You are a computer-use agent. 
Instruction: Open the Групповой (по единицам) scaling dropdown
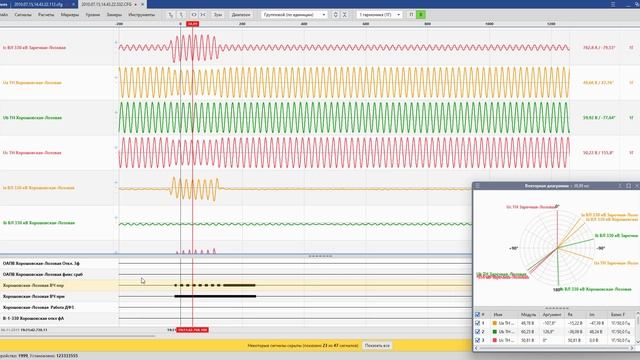293,15
